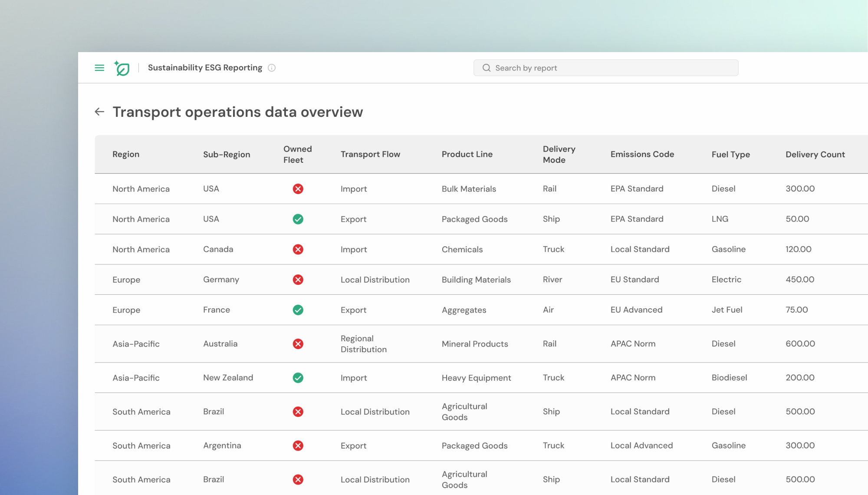Click the Jet Fuel cell

coord(727,310)
